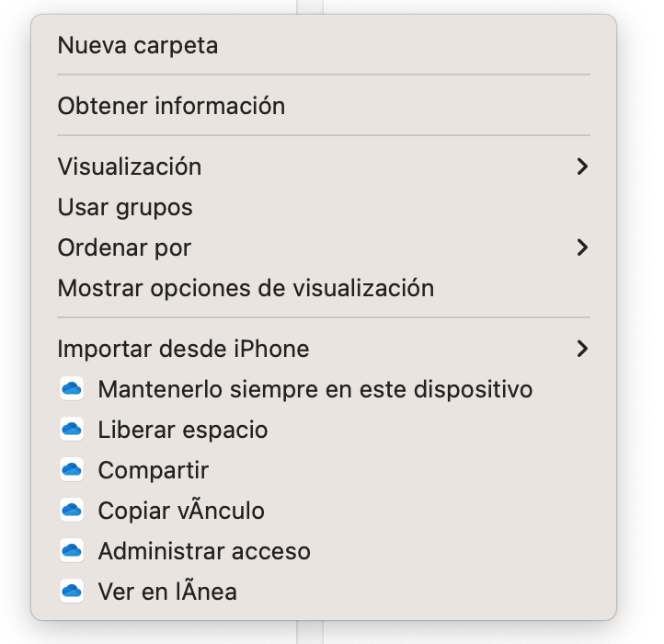Open Mostrar opciones de visualización

(246, 288)
